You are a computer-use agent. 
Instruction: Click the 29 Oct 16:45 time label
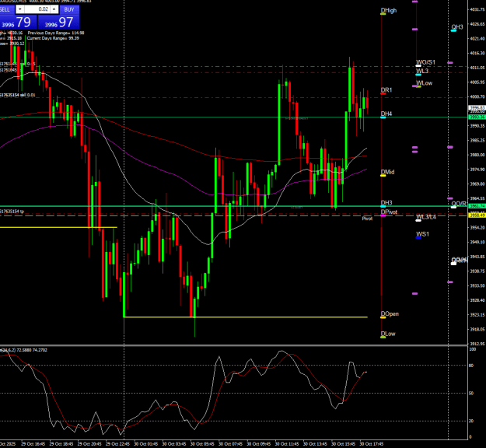pos(33,444)
